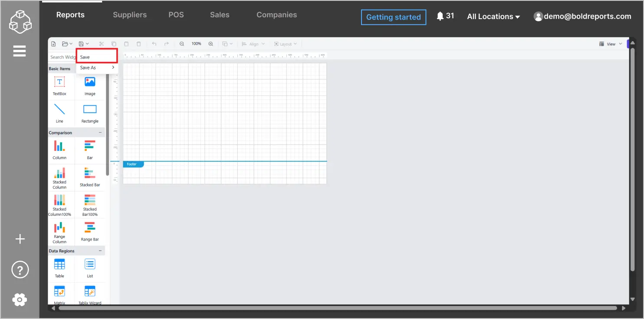Select the TextBox widget
This screenshot has width=644, height=319.
point(59,85)
